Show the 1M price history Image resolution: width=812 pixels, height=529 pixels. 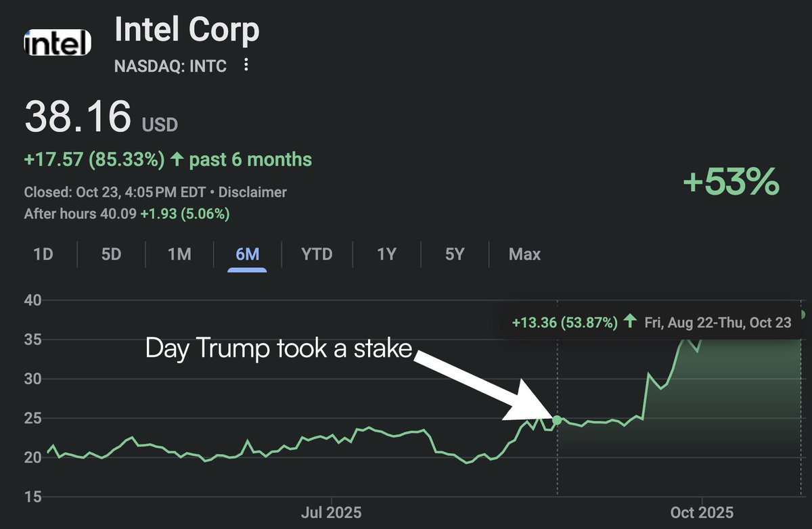[x=179, y=254]
